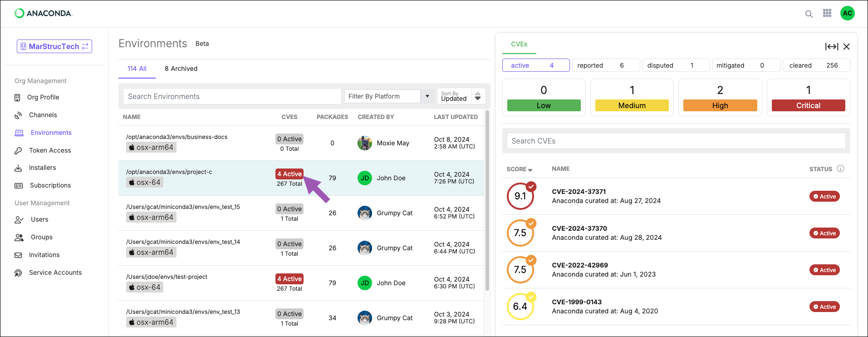
Task: Sort CVEs by SCORE column
Action: [520, 169]
